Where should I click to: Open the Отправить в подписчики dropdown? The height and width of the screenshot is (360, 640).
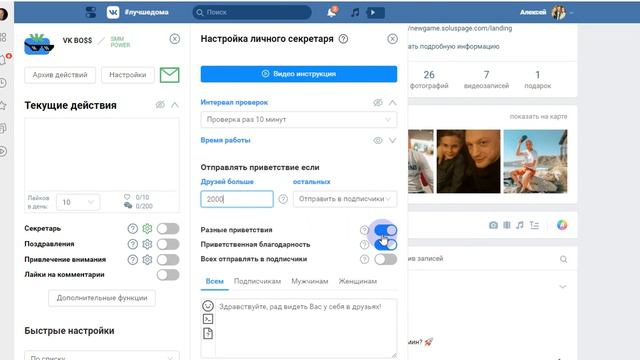click(345, 199)
